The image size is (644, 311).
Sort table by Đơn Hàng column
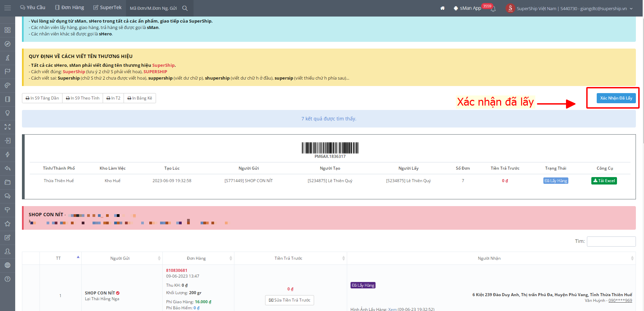pos(198,258)
